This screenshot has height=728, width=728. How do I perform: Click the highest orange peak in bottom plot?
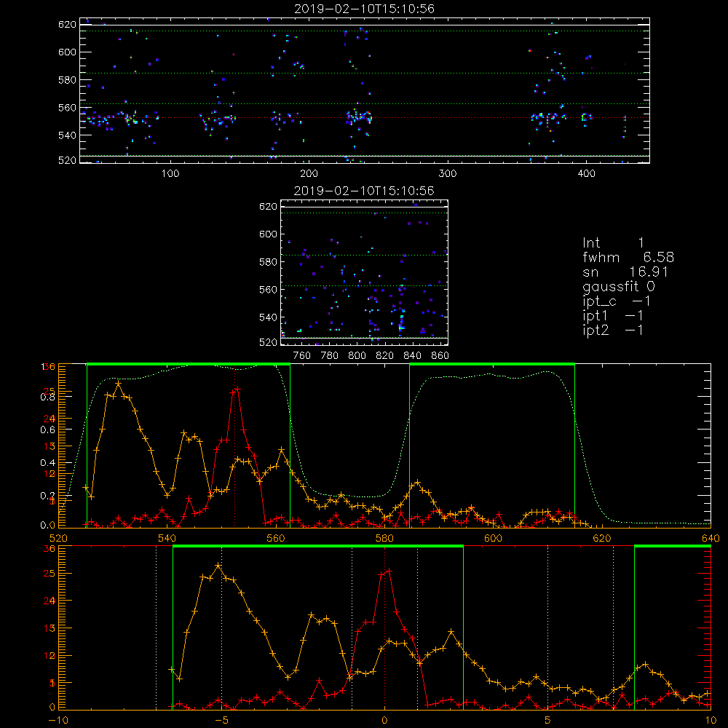(218, 565)
